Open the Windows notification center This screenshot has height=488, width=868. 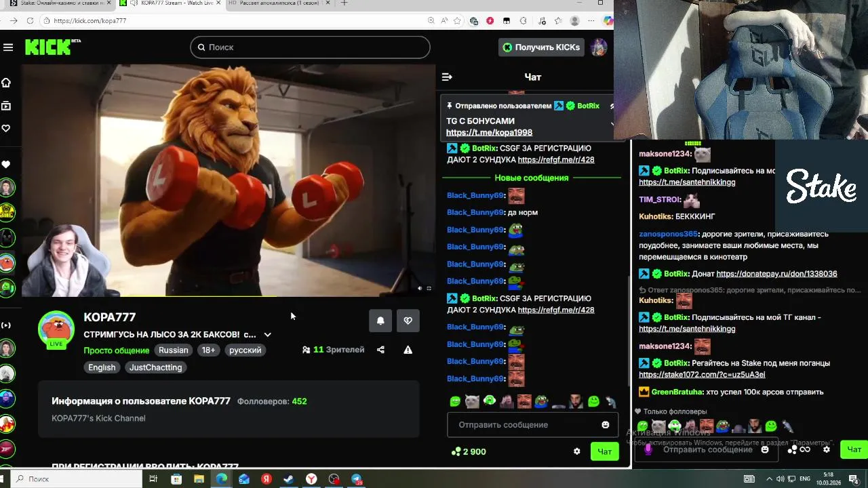(854, 479)
